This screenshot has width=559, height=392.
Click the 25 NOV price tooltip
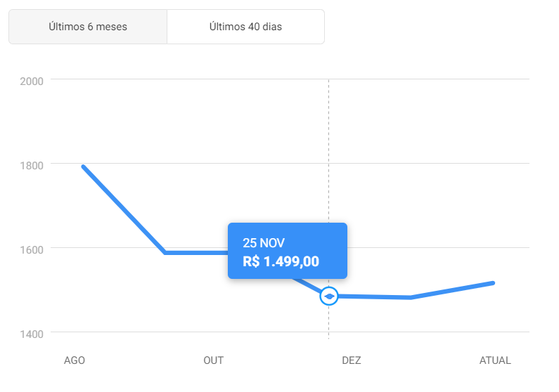288,251
